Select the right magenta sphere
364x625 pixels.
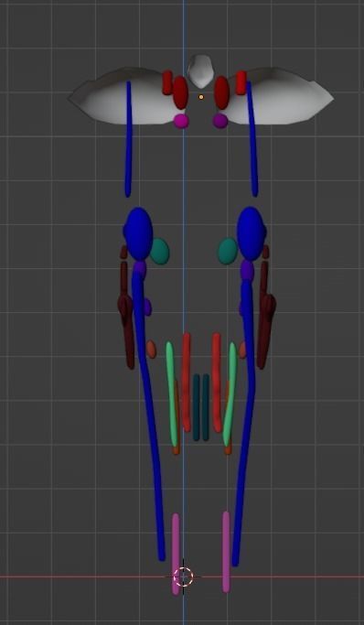click(220, 121)
